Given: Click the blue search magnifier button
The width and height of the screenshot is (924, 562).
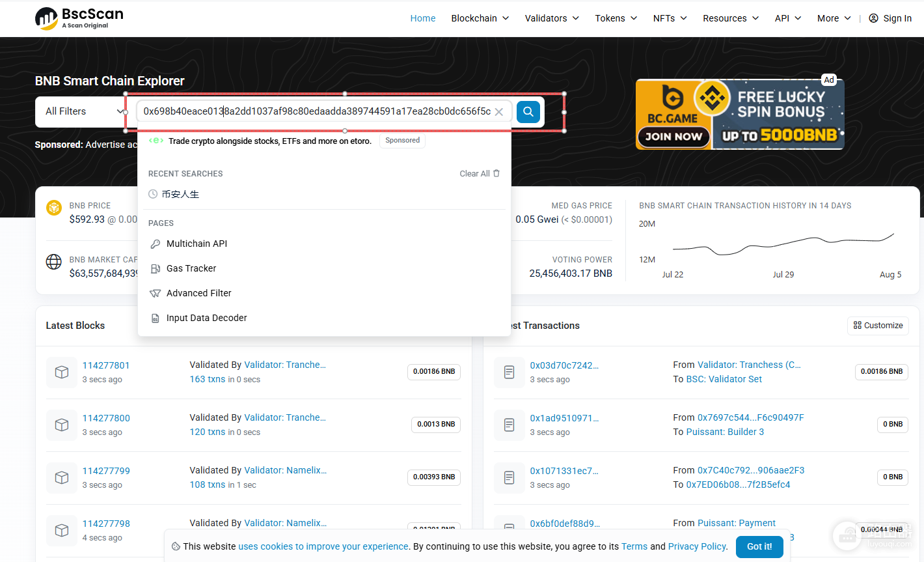Looking at the screenshot, I should click(528, 112).
